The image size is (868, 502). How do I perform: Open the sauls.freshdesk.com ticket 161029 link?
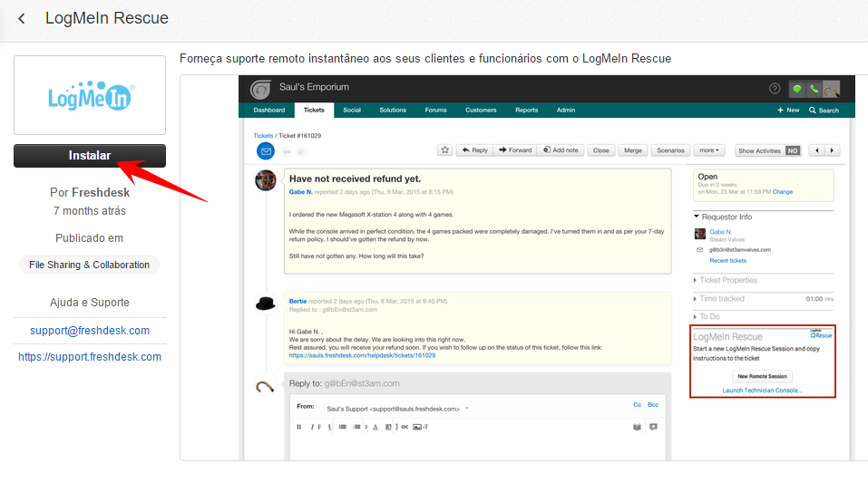coord(362,355)
